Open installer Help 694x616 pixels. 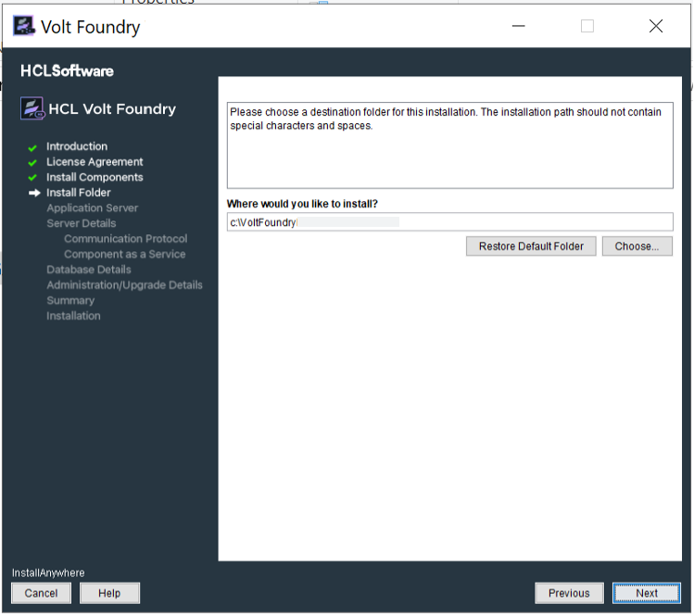pyautogui.click(x=109, y=593)
